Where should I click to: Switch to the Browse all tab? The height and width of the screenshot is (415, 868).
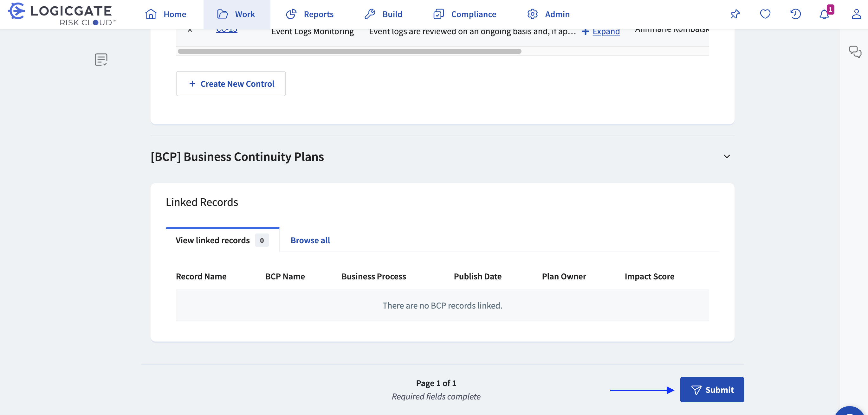[310, 240]
